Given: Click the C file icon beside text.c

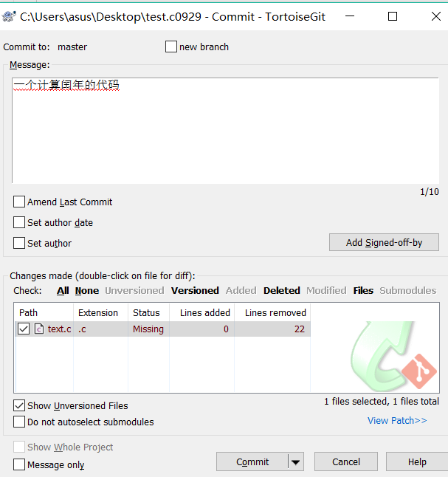Looking at the screenshot, I should (x=39, y=329).
